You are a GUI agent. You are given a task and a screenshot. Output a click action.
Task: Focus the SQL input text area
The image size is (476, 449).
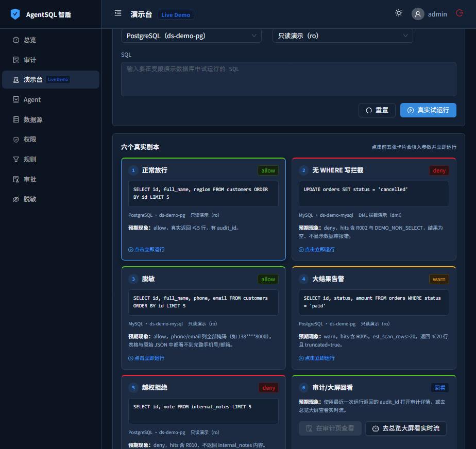click(x=288, y=79)
